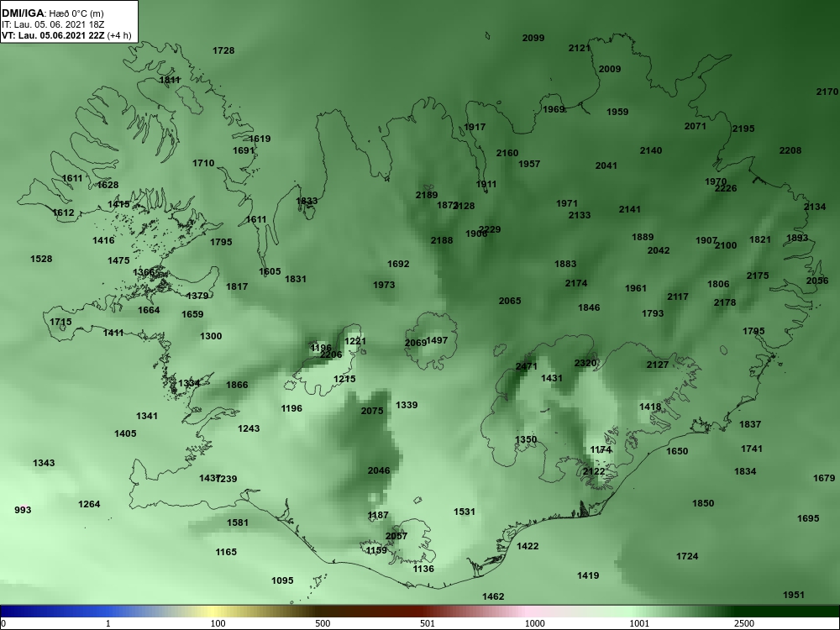Click the 2140 height value
The width and height of the screenshot is (840, 630).
click(x=651, y=150)
